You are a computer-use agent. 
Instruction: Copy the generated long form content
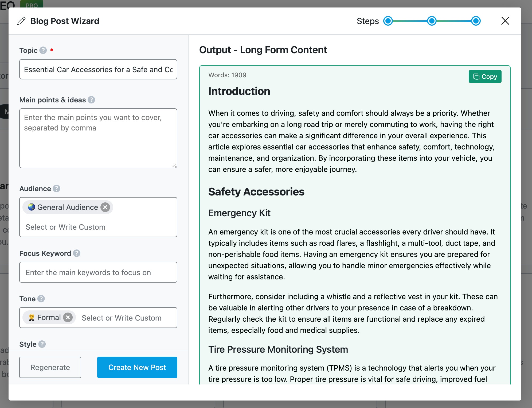(485, 77)
